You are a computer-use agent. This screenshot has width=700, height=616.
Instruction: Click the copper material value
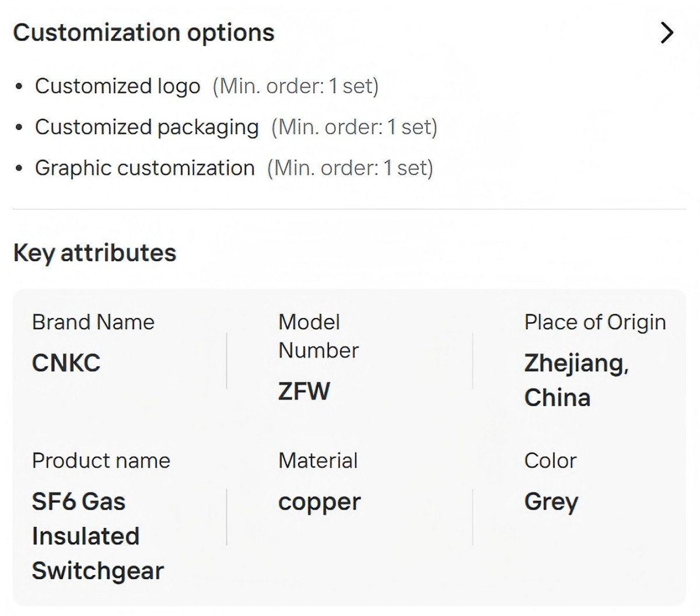pyautogui.click(x=320, y=502)
